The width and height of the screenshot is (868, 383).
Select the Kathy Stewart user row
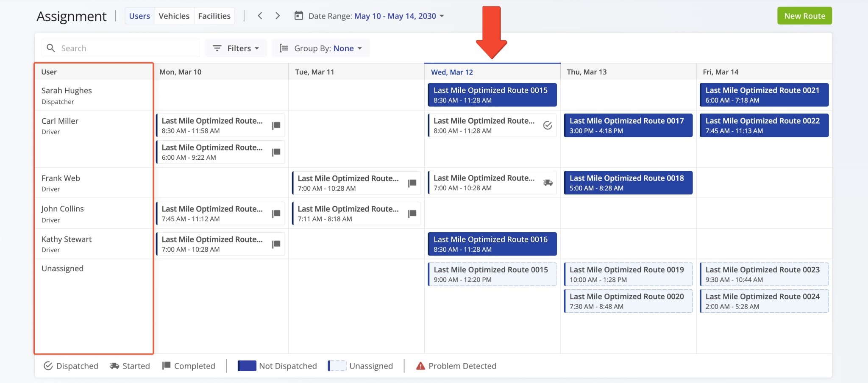(x=94, y=244)
